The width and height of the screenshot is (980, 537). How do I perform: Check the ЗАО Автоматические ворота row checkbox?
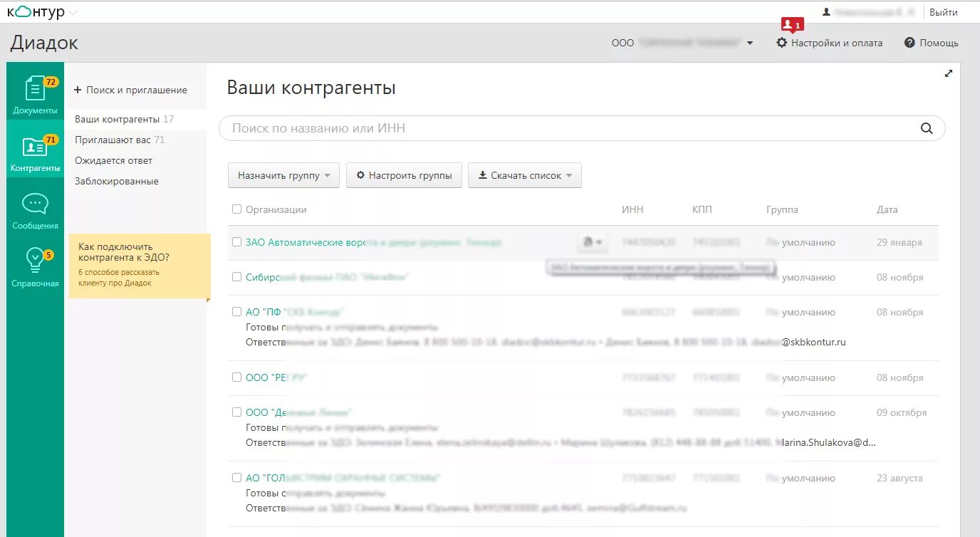pyautogui.click(x=237, y=242)
